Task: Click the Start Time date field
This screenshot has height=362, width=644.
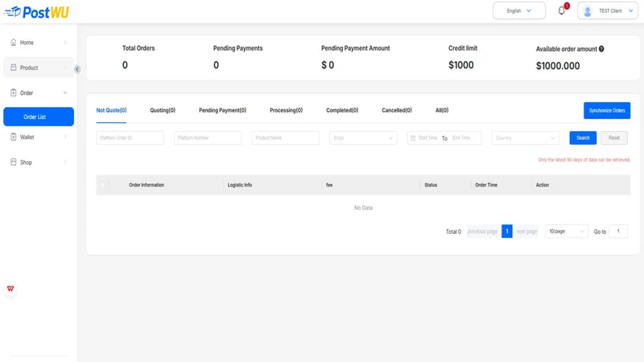Action: pos(427,138)
